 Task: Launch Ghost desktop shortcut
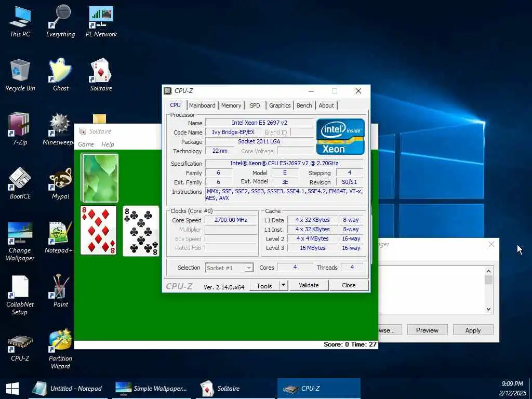tap(60, 75)
